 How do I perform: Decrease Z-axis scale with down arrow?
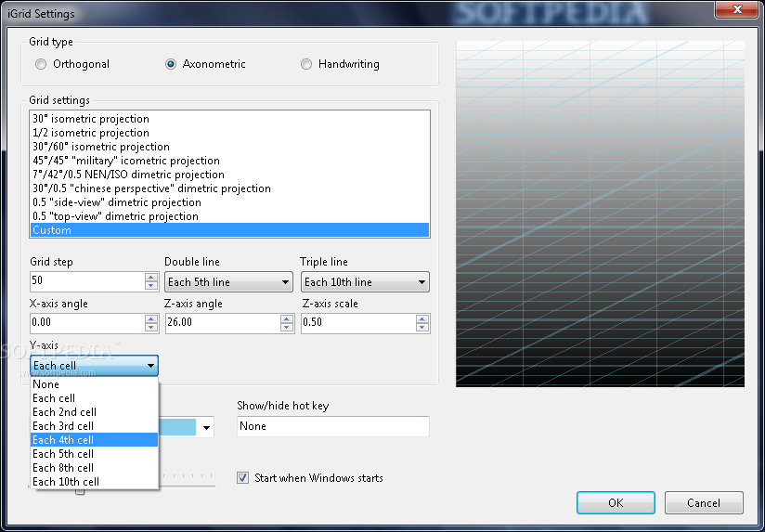[x=422, y=328]
